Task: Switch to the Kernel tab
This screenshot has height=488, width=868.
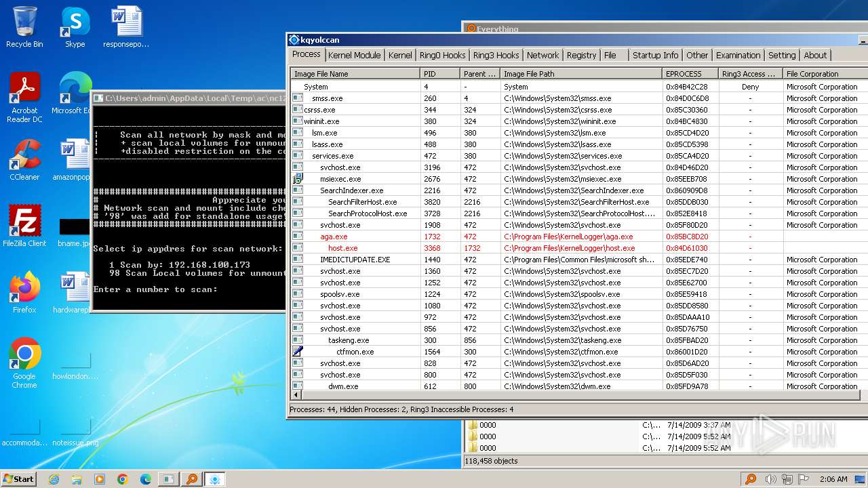Action: (x=400, y=56)
